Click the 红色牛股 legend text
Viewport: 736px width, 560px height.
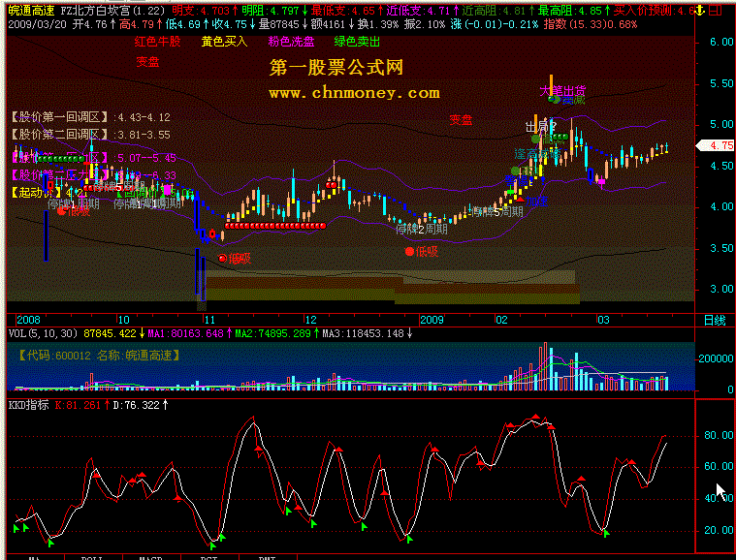coord(158,42)
